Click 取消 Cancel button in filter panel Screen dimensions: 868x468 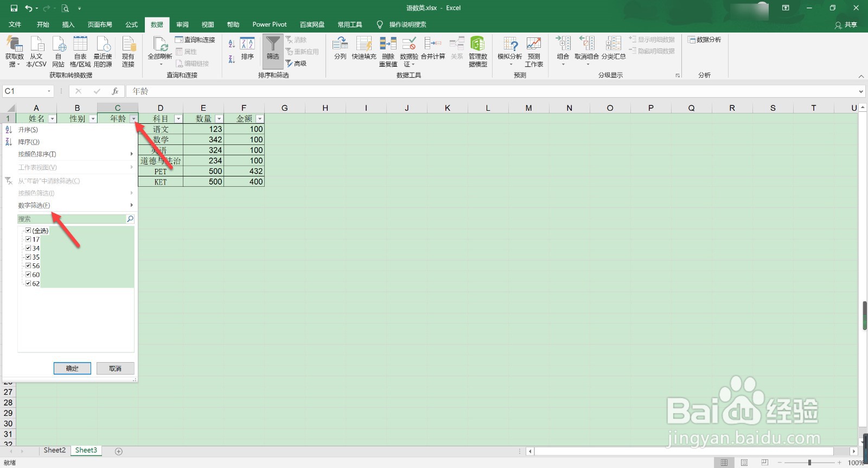(115, 368)
